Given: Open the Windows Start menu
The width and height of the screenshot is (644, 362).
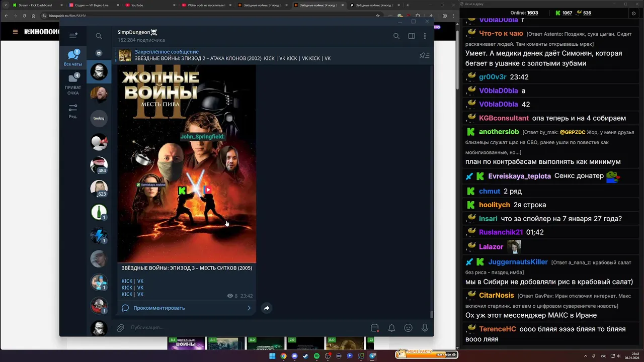Looking at the screenshot, I should [x=272, y=356].
